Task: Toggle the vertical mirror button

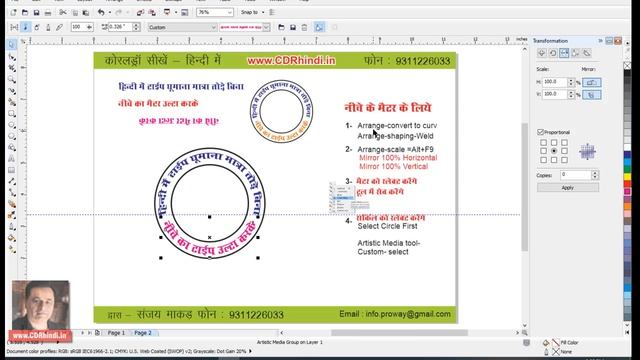Action: [591, 95]
